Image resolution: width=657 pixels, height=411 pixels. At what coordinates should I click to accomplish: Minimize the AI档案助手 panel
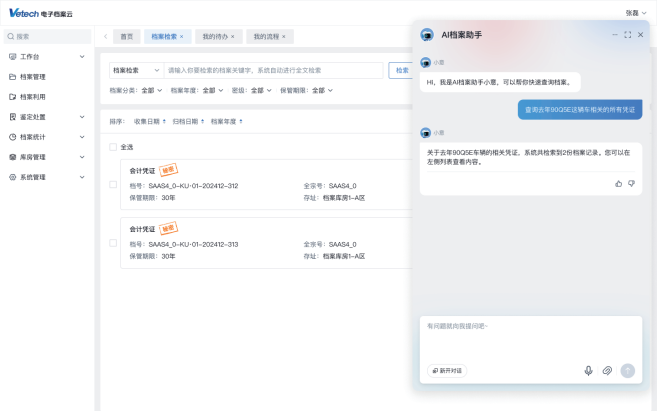pos(615,35)
